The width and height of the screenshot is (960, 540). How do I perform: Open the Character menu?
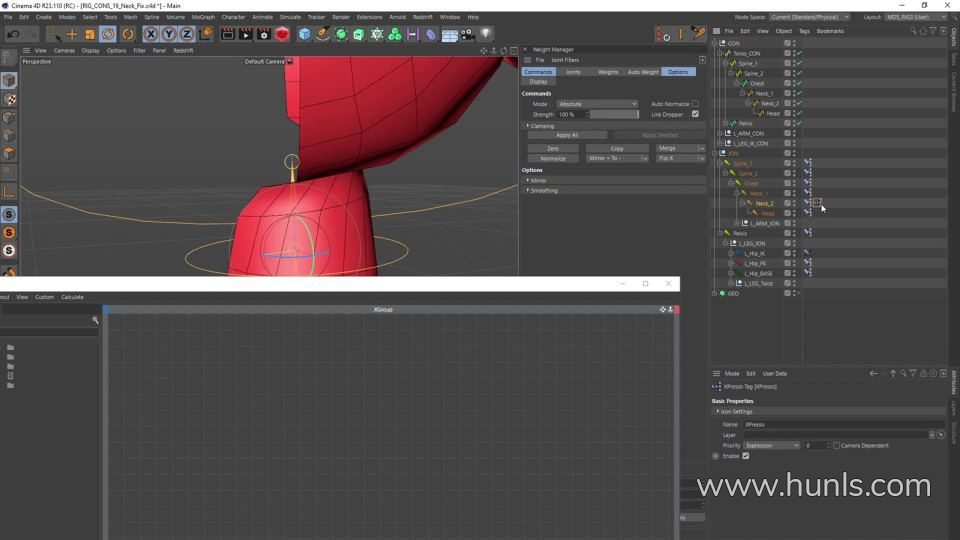coord(233,17)
